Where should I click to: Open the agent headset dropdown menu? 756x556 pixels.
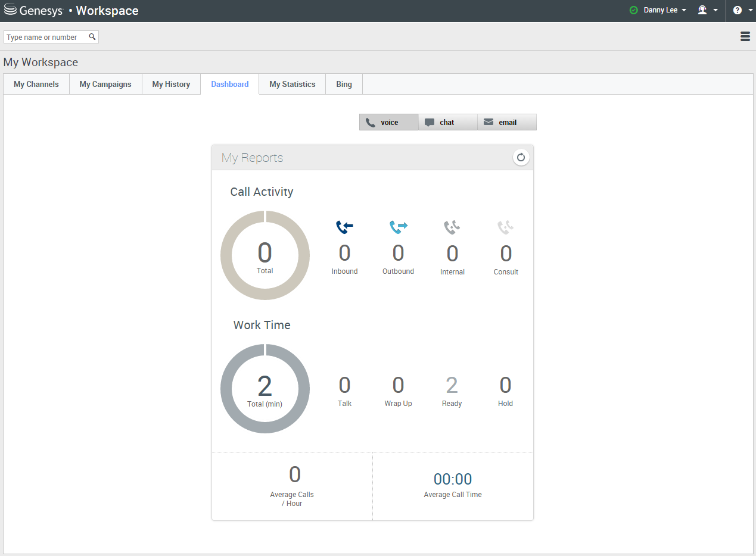coord(708,11)
